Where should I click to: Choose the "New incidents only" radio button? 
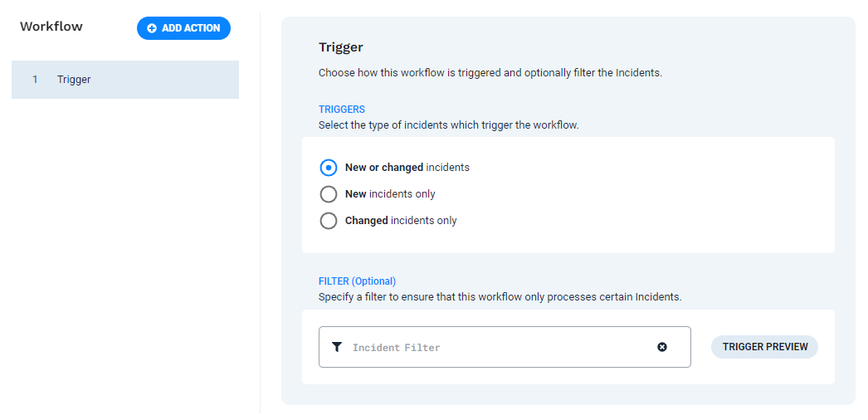click(329, 194)
